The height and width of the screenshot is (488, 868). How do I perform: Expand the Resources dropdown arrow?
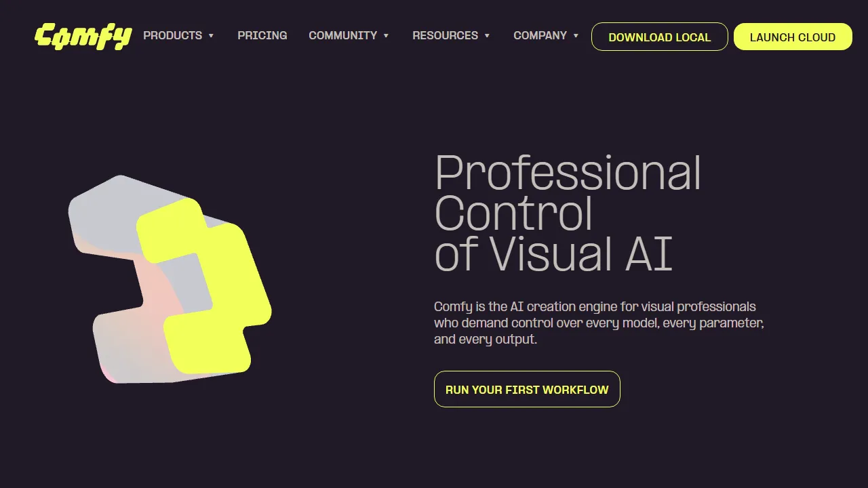[x=487, y=36]
